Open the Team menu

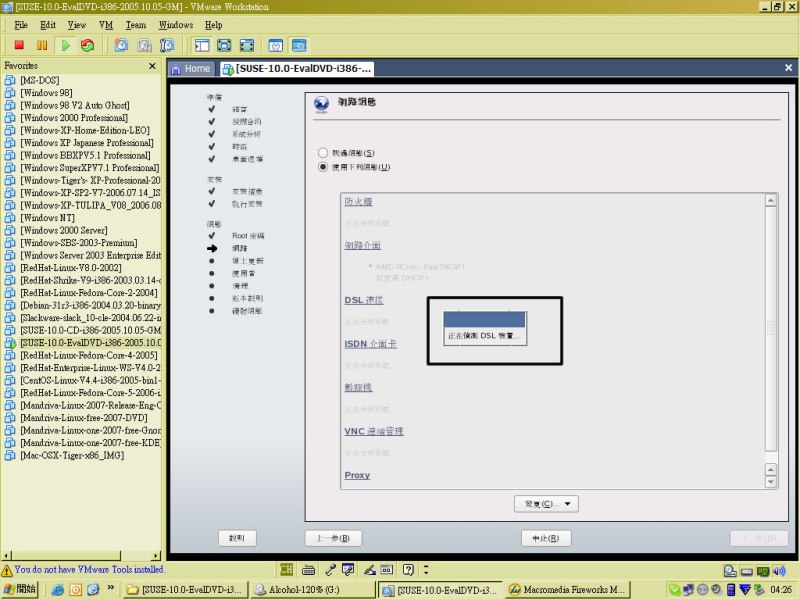coord(136,25)
